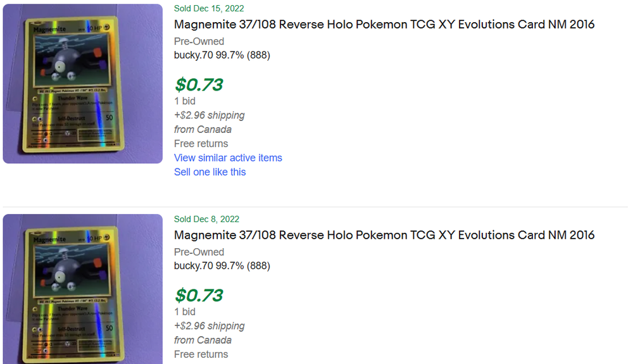Click 1 bid on the Dec 15 listing
The image size is (633, 364).
tap(184, 101)
